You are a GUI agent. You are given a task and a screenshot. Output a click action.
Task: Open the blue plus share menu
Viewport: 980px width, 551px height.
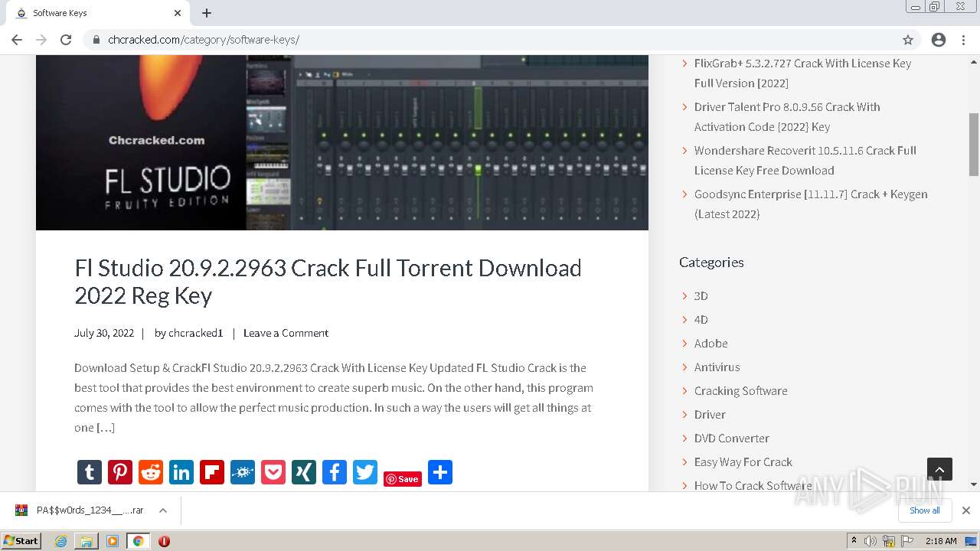440,472
